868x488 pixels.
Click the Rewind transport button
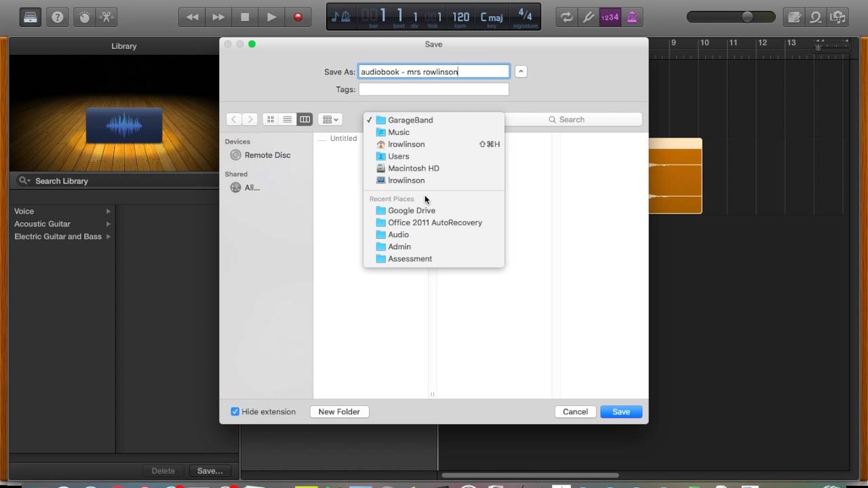(193, 17)
